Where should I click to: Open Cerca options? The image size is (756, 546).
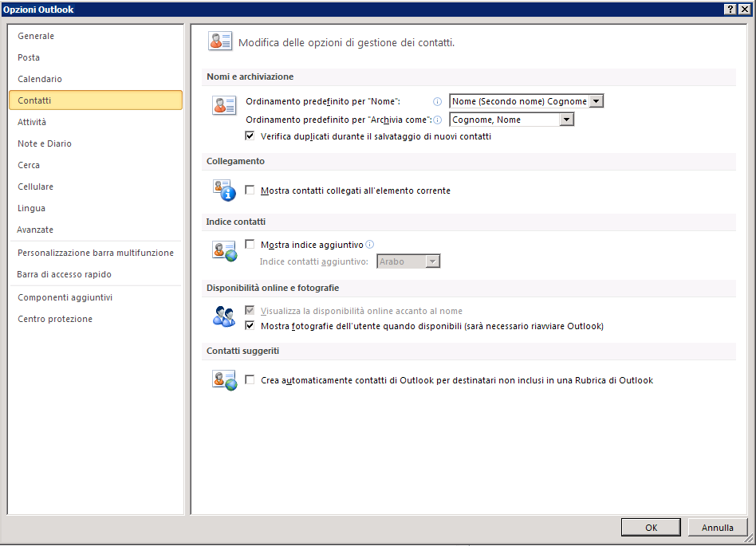[x=96, y=165]
